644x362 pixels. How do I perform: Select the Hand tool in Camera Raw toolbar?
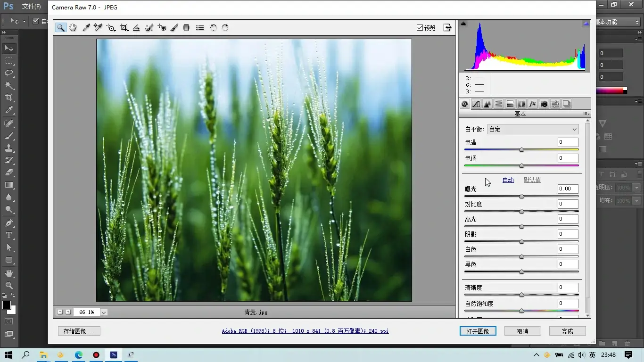(73, 28)
